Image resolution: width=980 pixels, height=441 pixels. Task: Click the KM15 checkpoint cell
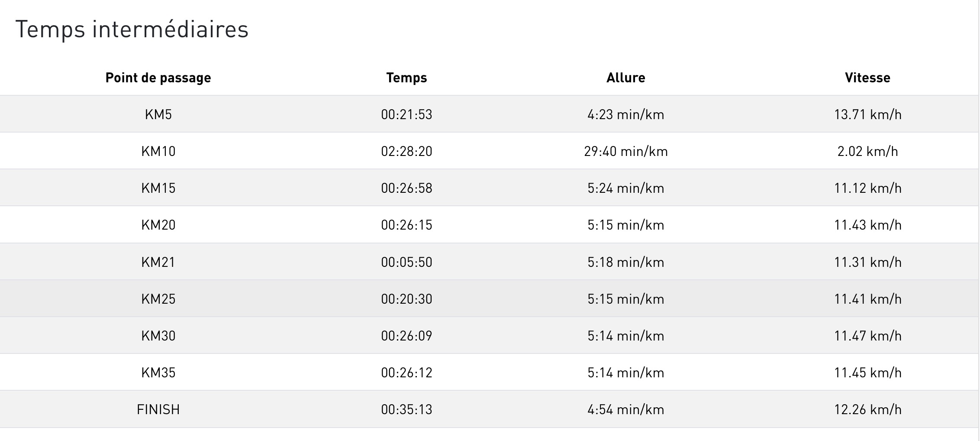pos(158,188)
